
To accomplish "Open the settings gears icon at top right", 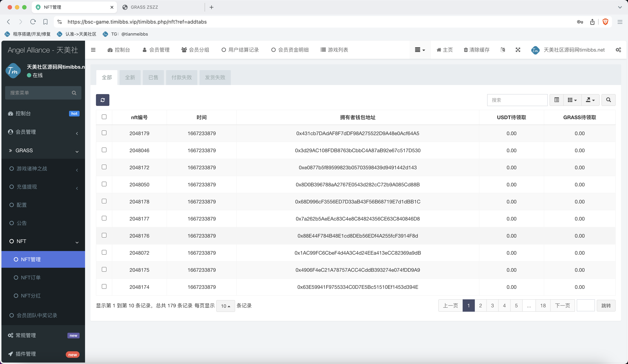I will pyautogui.click(x=618, y=50).
